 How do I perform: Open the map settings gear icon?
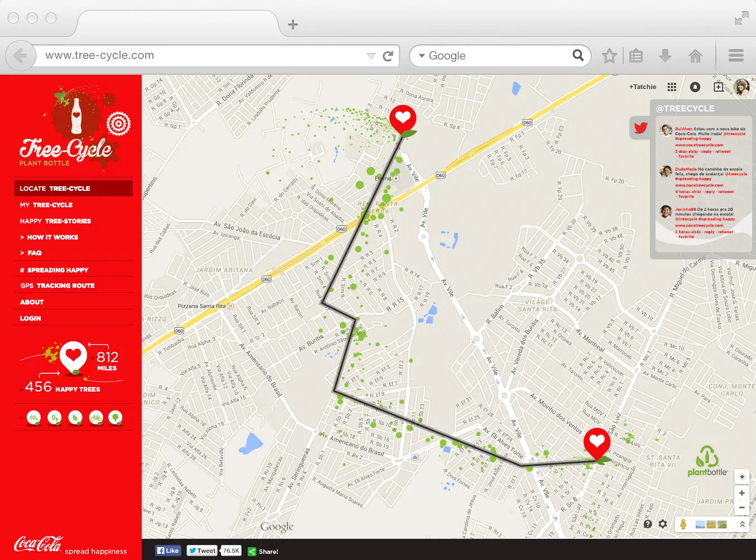(x=663, y=524)
